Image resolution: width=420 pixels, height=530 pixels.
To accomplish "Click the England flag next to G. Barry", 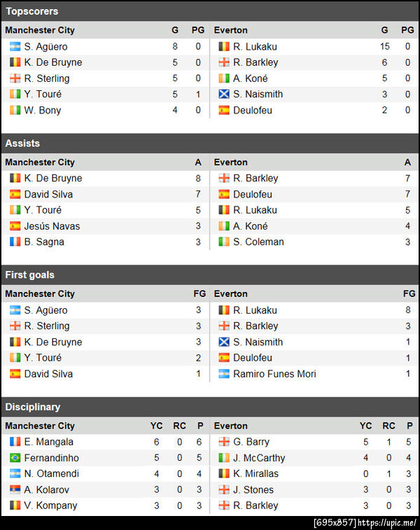I will point(224,442).
